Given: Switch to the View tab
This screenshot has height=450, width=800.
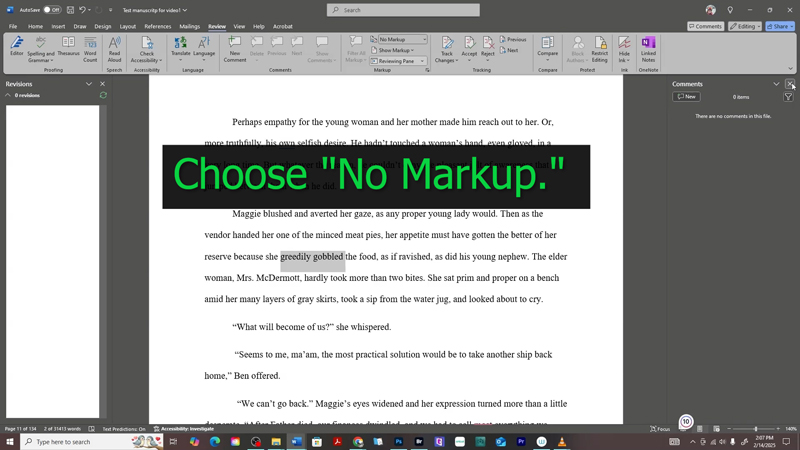Looking at the screenshot, I should (x=239, y=27).
